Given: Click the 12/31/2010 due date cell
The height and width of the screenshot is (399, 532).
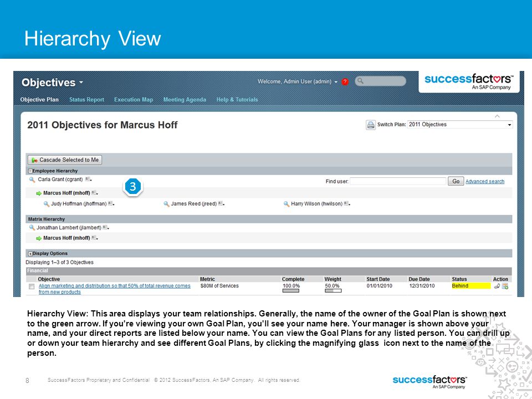Looking at the screenshot, I should click(x=422, y=286).
